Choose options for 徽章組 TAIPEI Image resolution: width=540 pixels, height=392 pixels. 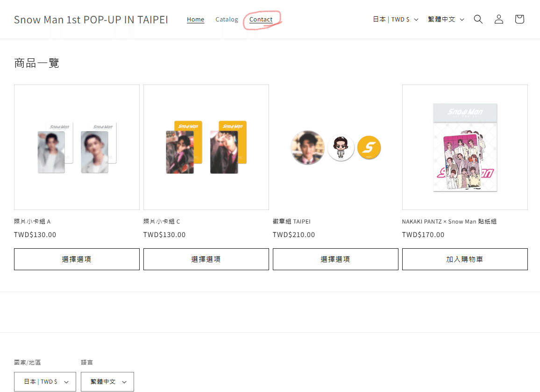point(335,259)
